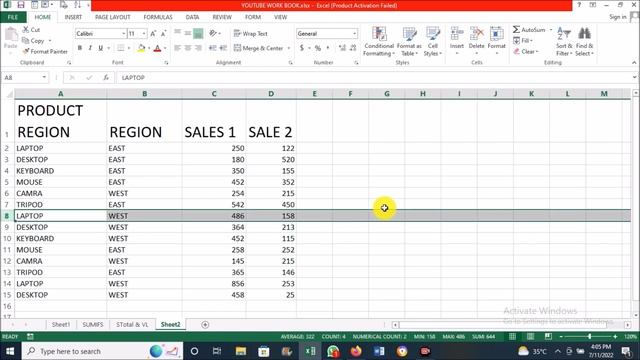This screenshot has width=640, height=360.
Task: Switch to Page Break Preview in status bar
Action: coord(548,336)
